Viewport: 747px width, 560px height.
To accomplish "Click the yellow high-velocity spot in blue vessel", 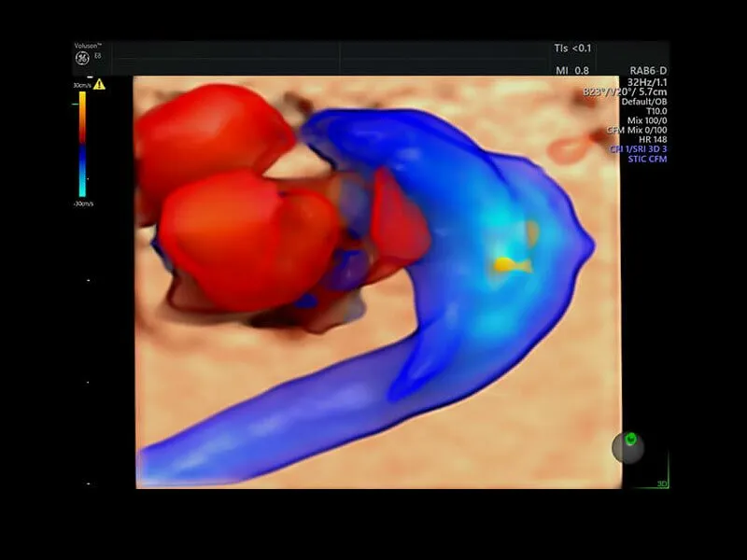I will 511,265.
